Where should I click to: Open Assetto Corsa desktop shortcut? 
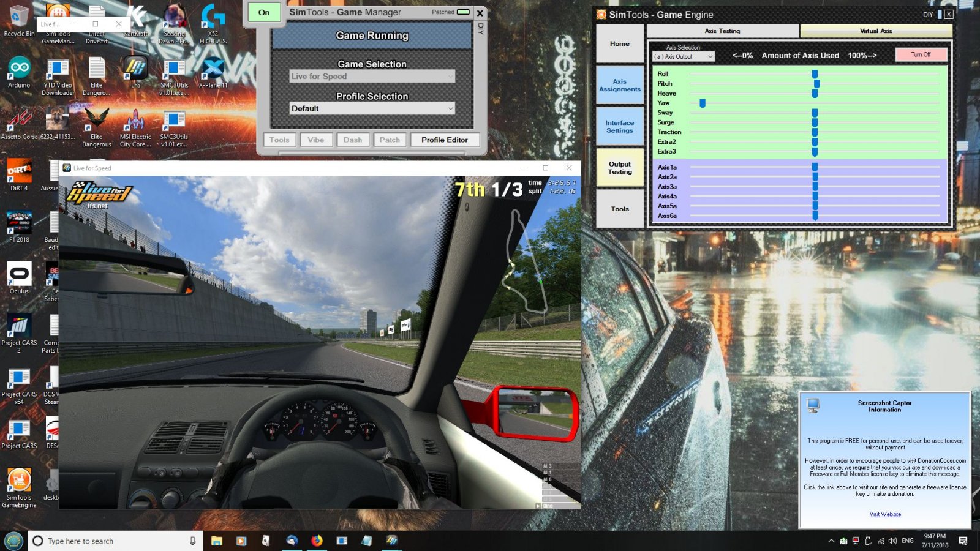click(x=19, y=124)
